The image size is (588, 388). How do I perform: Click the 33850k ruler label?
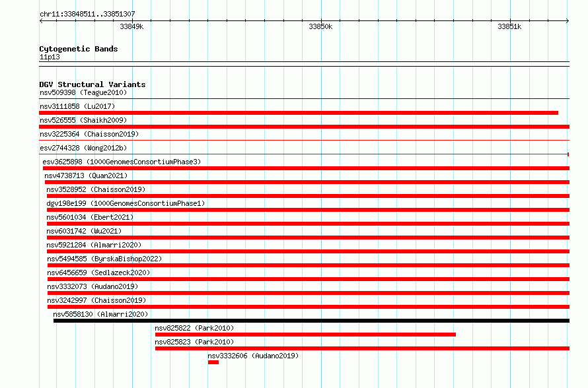pos(320,26)
